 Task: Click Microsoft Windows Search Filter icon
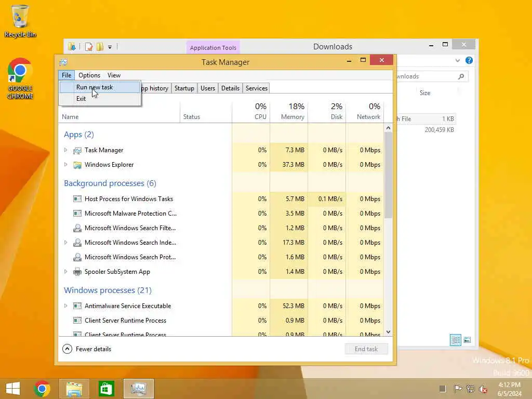point(77,228)
